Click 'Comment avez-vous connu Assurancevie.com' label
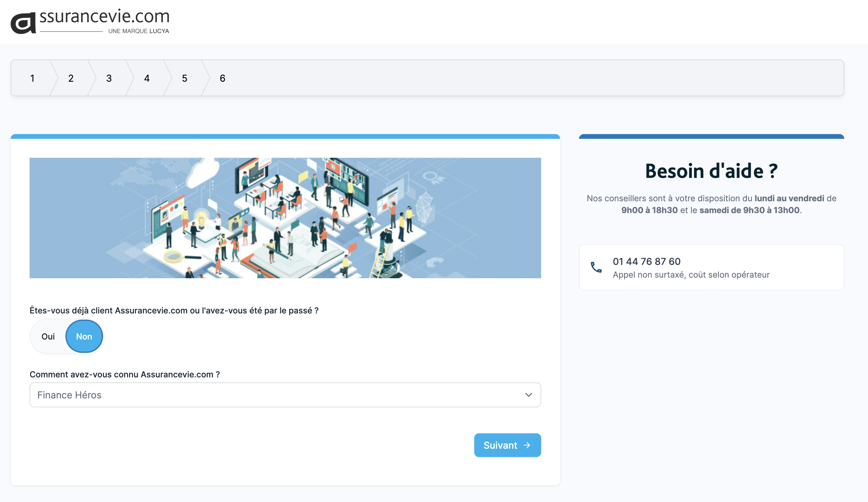Image resolution: width=868 pixels, height=502 pixels. (125, 374)
